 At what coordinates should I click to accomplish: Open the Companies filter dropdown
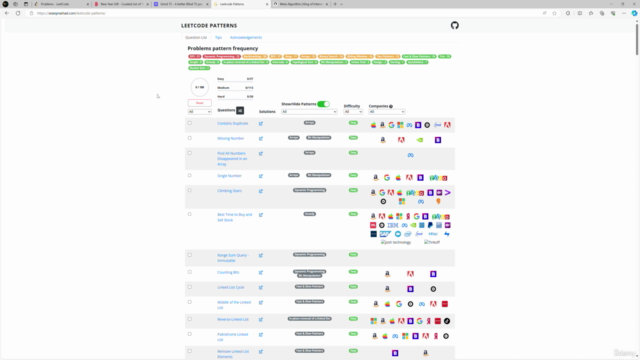point(387,111)
